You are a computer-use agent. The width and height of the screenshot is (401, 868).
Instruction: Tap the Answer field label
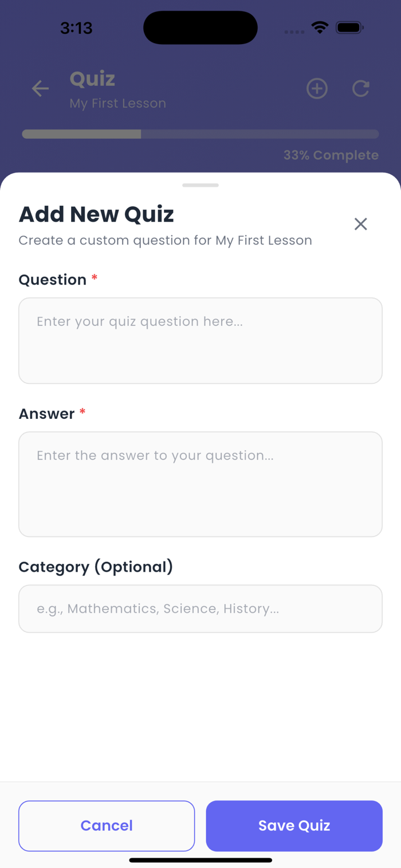(x=46, y=414)
